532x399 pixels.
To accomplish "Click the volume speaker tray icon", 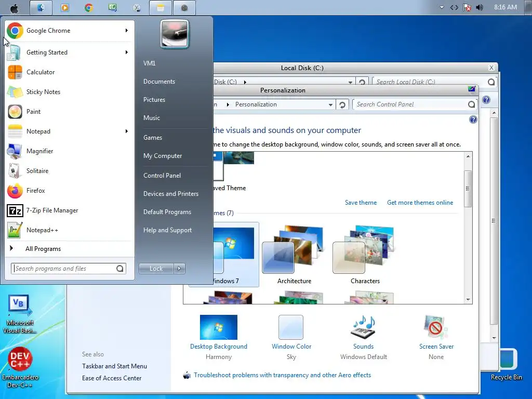I will [480, 7].
